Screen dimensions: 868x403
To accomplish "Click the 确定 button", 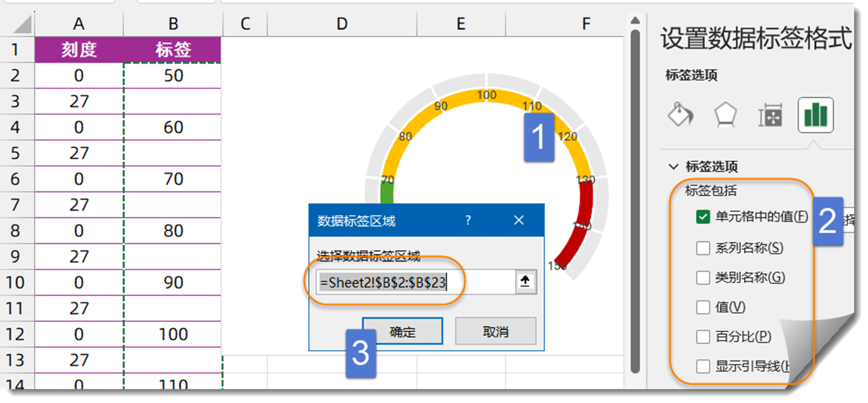I will tap(403, 331).
